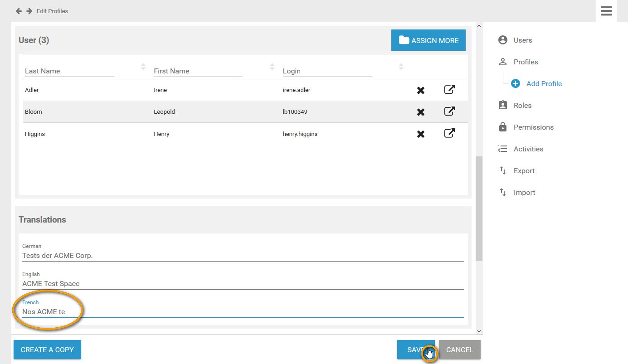The height and width of the screenshot is (364, 628).
Task: Open the hamburger menu
Action: pos(606,11)
